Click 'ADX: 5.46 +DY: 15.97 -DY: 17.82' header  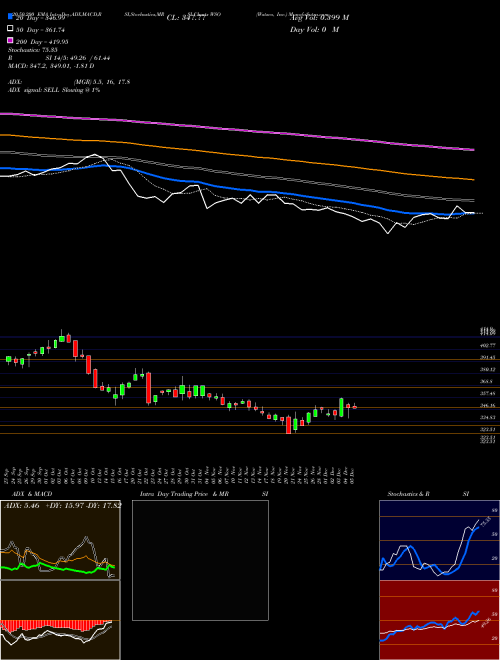click(x=62, y=505)
